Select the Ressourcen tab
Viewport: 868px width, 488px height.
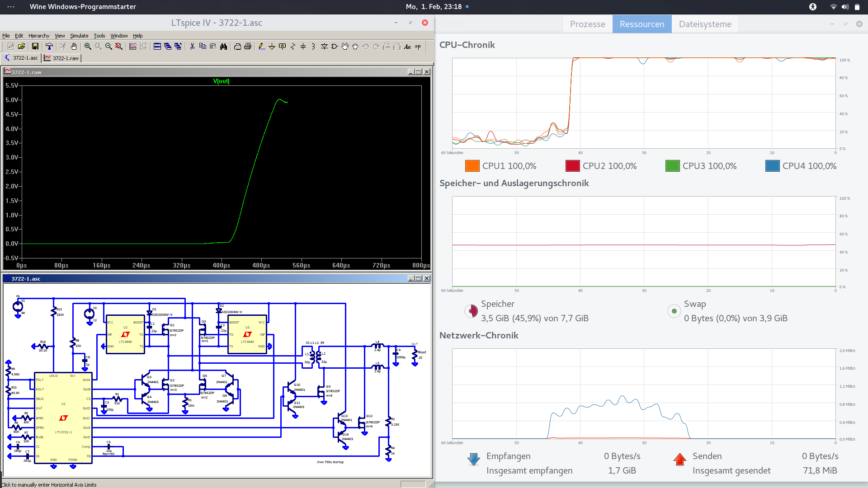click(x=642, y=24)
